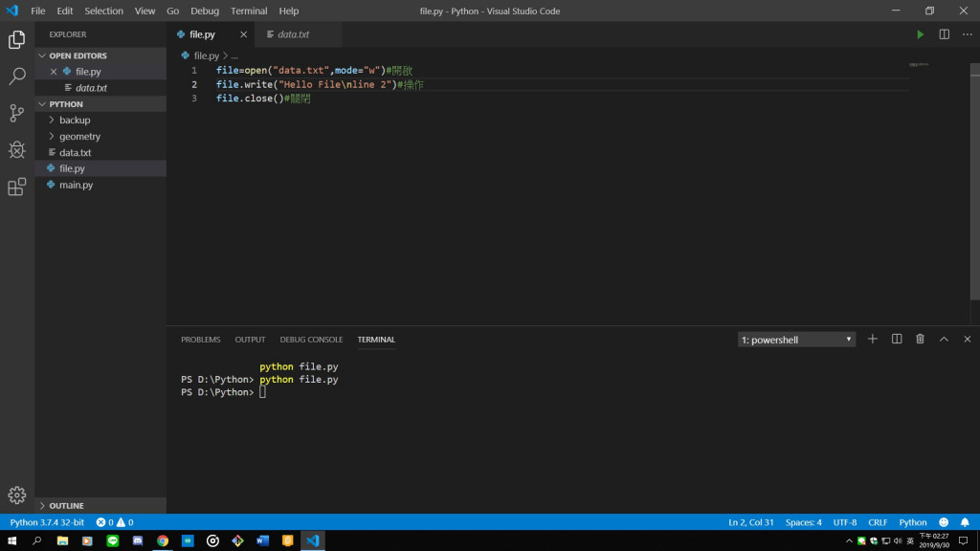Screen dimensions: 980x551
Task: Click VS Code logo in title bar
Action: (x=12, y=11)
